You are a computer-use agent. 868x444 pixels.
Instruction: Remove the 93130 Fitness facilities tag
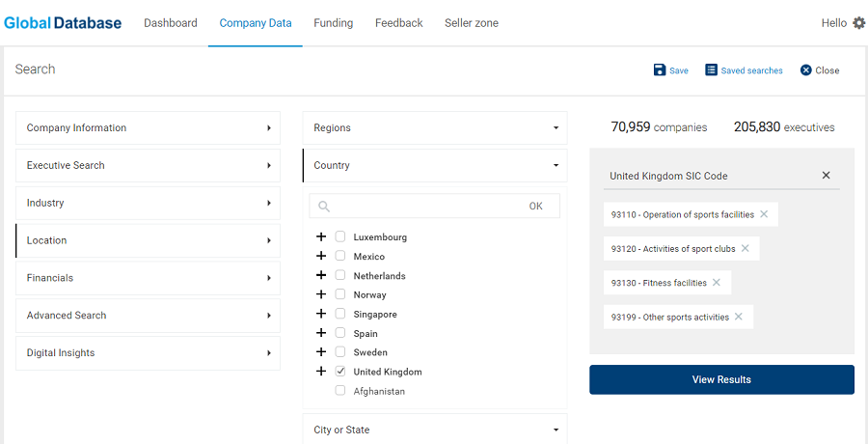[x=717, y=283]
